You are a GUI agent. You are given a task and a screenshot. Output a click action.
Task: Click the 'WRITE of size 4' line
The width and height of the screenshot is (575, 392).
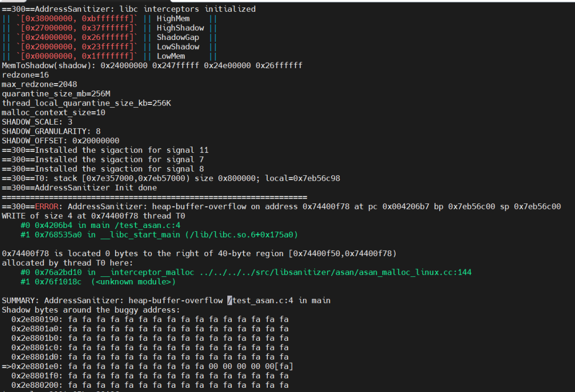pos(94,216)
